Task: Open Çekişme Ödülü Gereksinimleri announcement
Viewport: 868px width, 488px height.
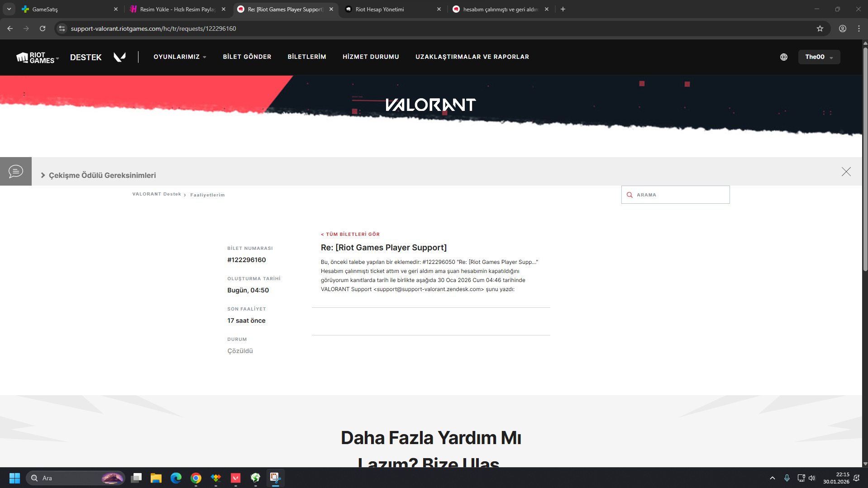Action: click(x=102, y=175)
